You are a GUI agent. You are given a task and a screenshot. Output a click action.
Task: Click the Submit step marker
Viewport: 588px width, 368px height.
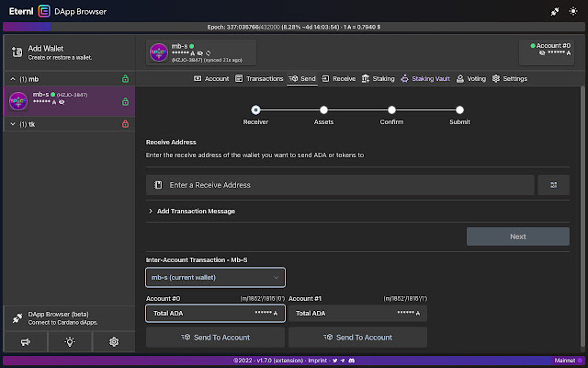[x=459, y=110]
